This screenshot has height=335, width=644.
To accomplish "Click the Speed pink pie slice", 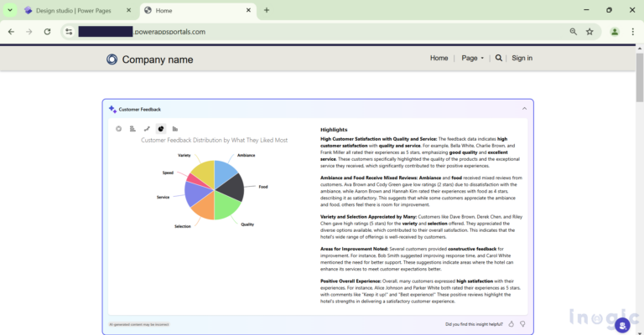I will pyautogui.click(x=194, y=179).
